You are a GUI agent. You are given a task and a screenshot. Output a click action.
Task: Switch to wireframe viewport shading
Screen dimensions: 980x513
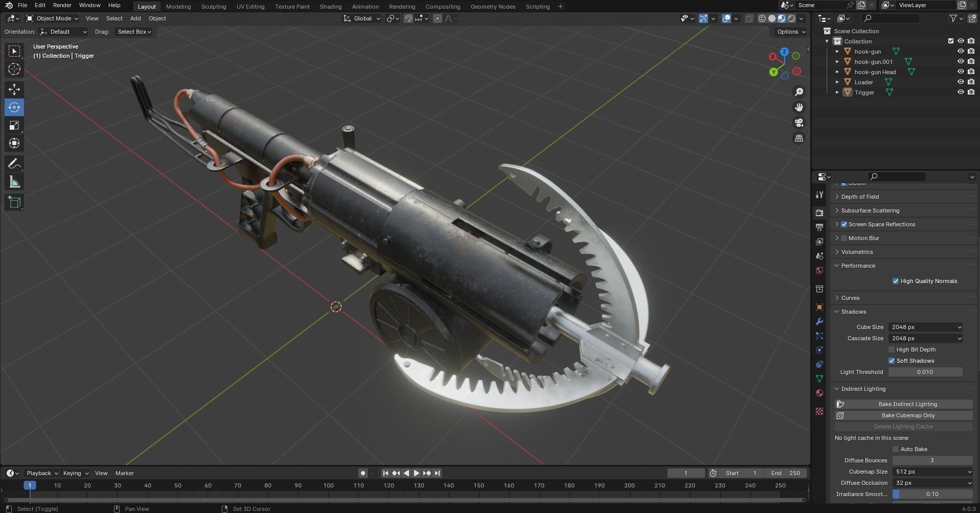point(762,18)
